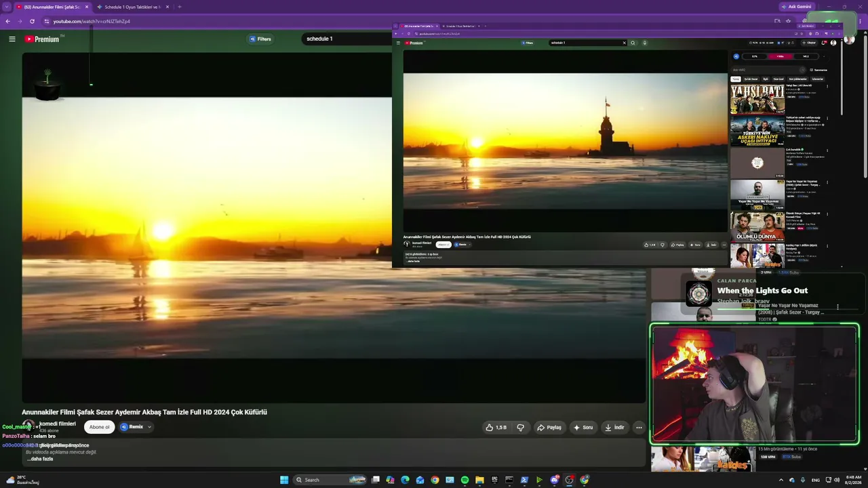Open Ask Gemini in the browser
Screen dimensions: 868x488
pos(795,7)
